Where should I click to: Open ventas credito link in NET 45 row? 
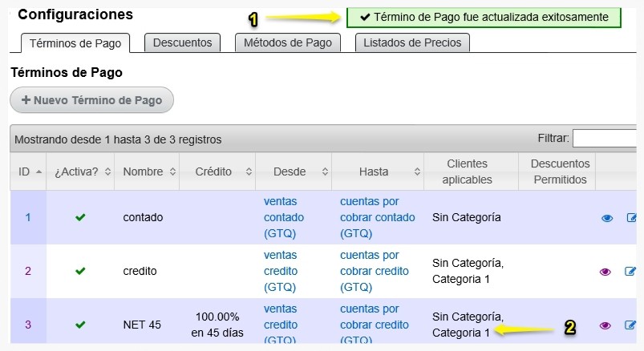[281, 325]
